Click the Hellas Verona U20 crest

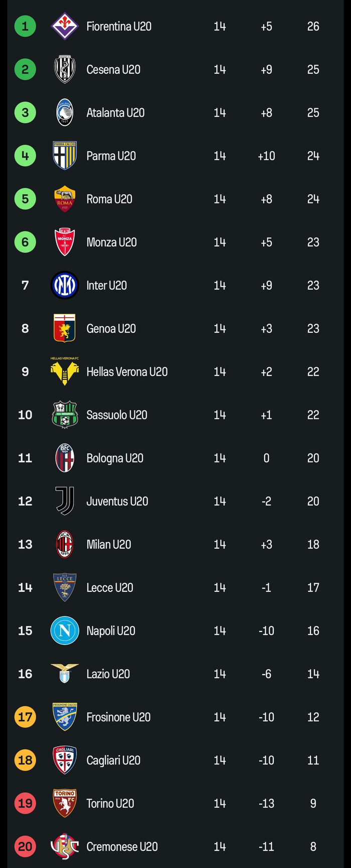click(65, 371)
